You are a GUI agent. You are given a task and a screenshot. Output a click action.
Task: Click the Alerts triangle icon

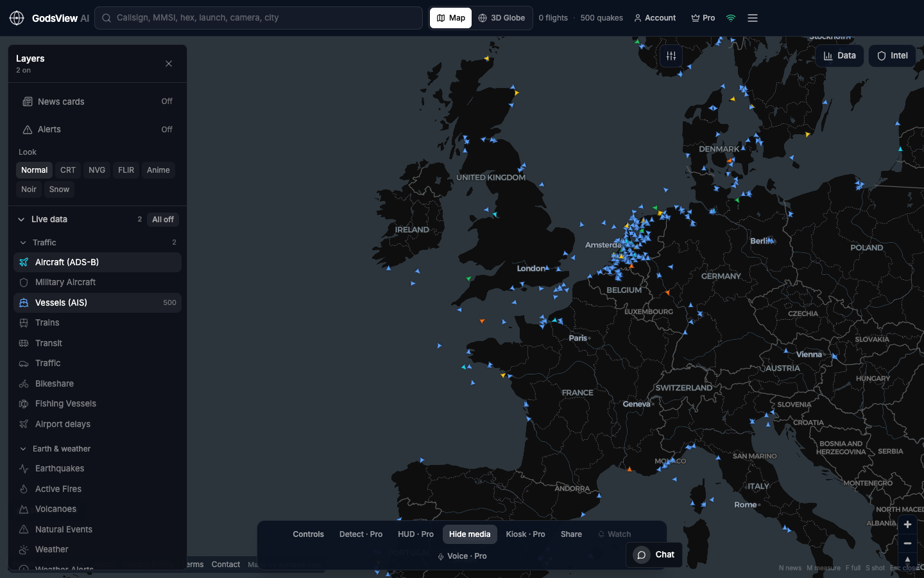coord(28,130)
